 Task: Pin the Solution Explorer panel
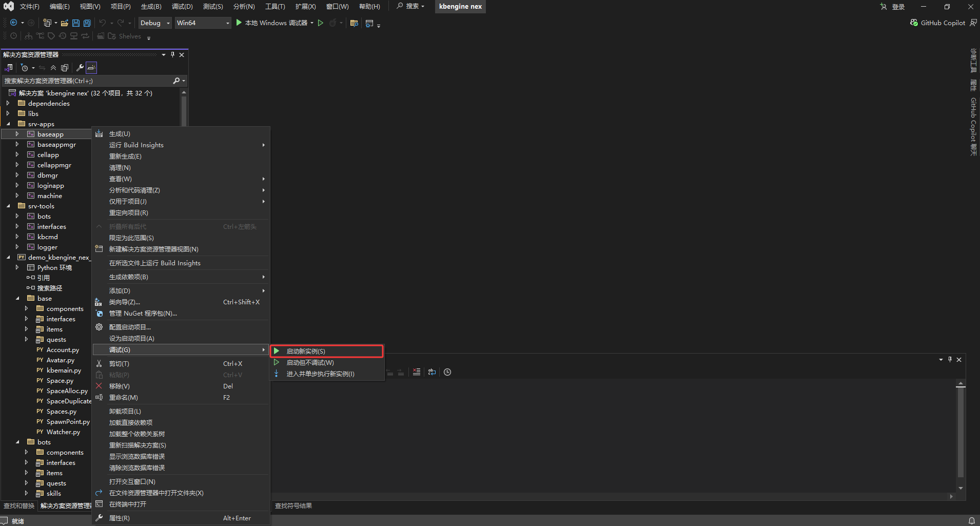pos(172,55)
